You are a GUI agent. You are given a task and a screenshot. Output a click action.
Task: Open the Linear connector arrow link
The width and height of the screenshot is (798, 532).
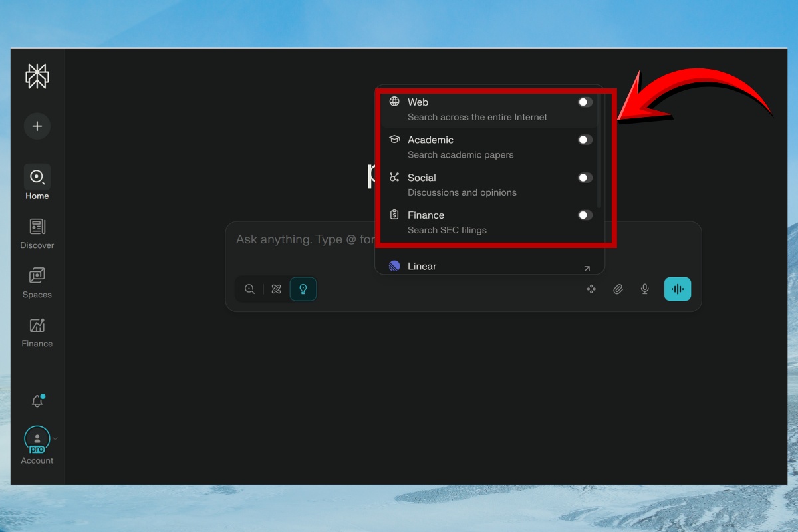(x=587, y=269)
